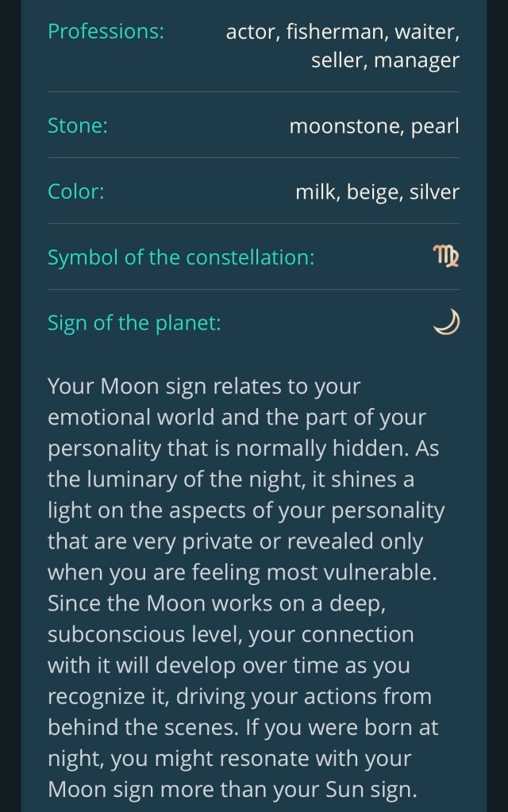Tap the line "when you are feeling most vulnerable."
Screen dimensions: 508x812
click(x=244, y=573)
